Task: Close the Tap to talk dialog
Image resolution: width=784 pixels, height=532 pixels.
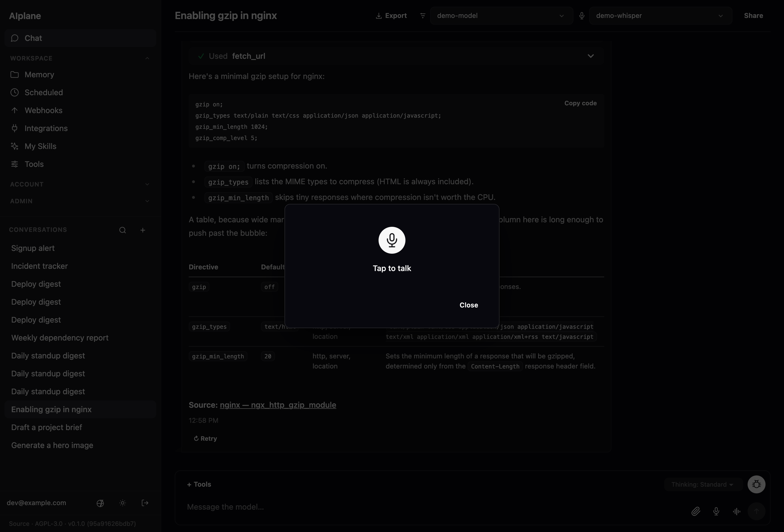Action: tap(468, 305)
